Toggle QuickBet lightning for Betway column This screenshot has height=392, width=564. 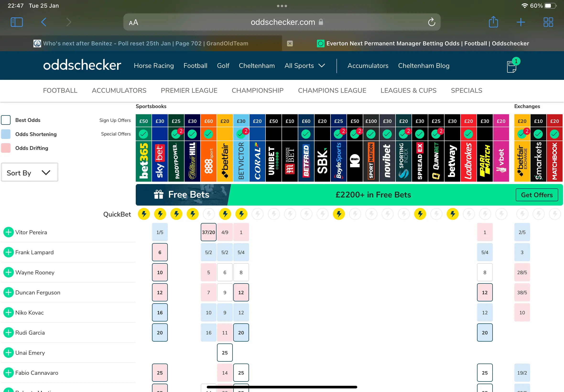[453, 214]
